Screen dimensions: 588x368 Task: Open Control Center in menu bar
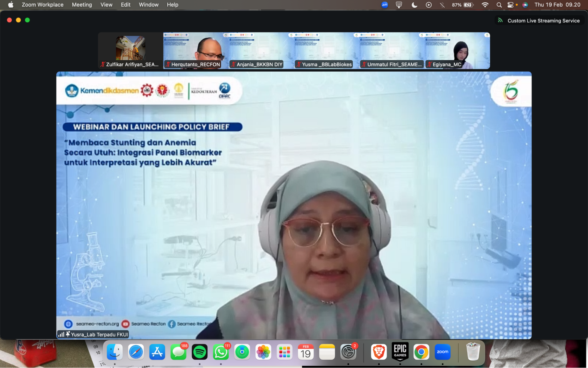(x=511, y=5)
